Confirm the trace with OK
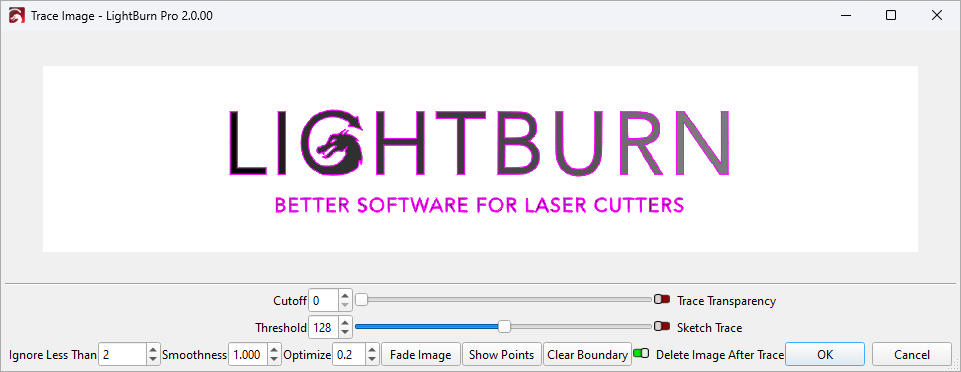This screenshot has height=372, width=961. [x=825, y=355]
